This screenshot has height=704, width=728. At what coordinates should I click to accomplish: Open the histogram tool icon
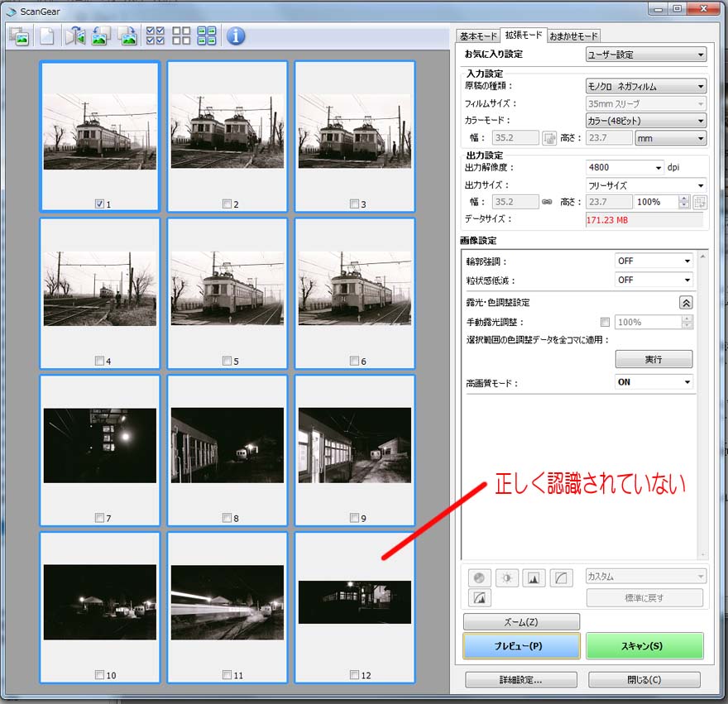click(x=534, y=577)
